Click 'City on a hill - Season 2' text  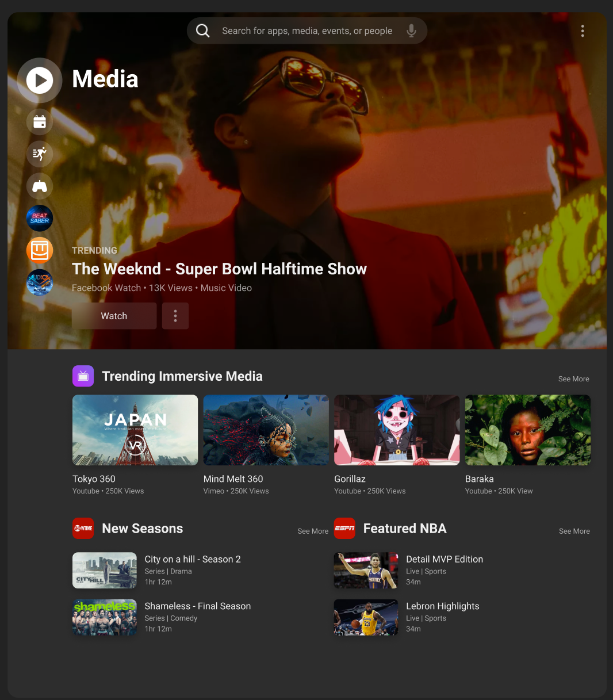[193, 559]
